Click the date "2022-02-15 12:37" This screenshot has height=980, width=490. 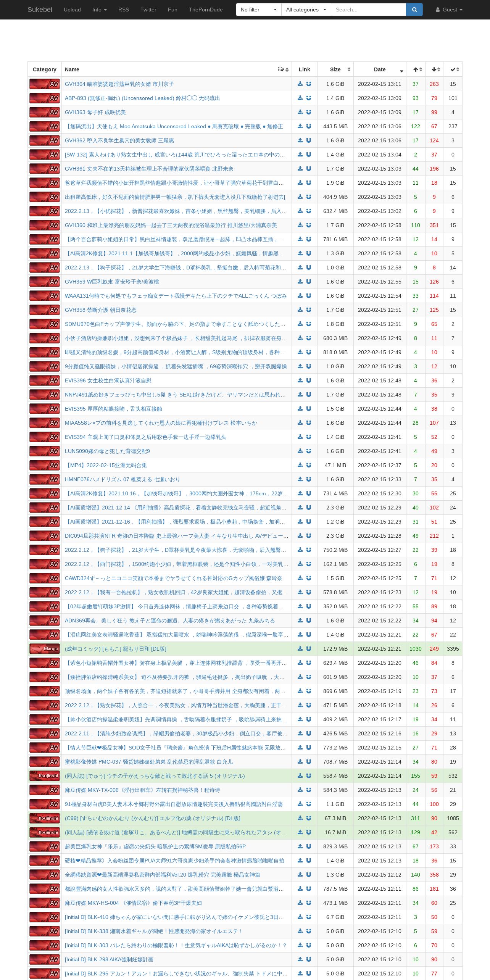point(380,465)
